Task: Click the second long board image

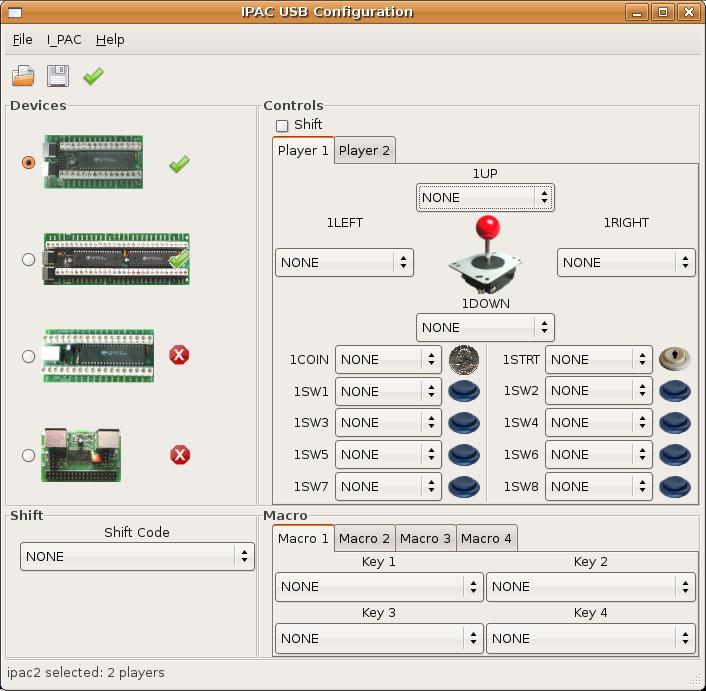Action: 116,259
